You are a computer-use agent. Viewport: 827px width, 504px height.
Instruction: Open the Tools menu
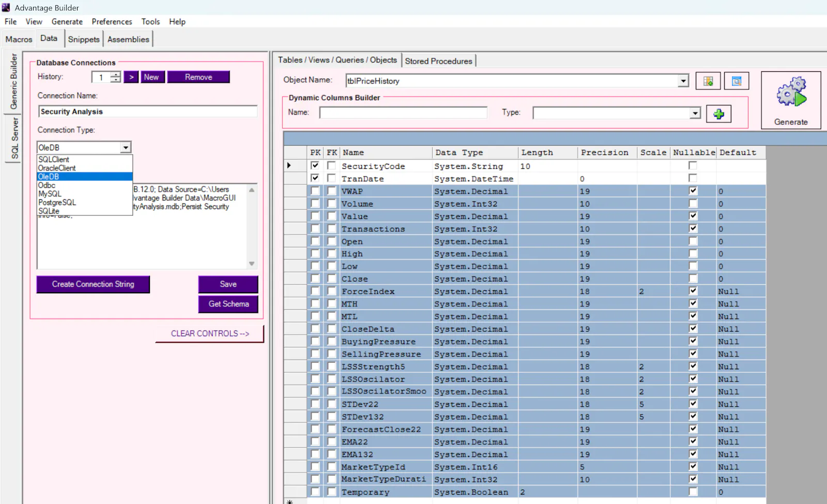click(150, 22)
